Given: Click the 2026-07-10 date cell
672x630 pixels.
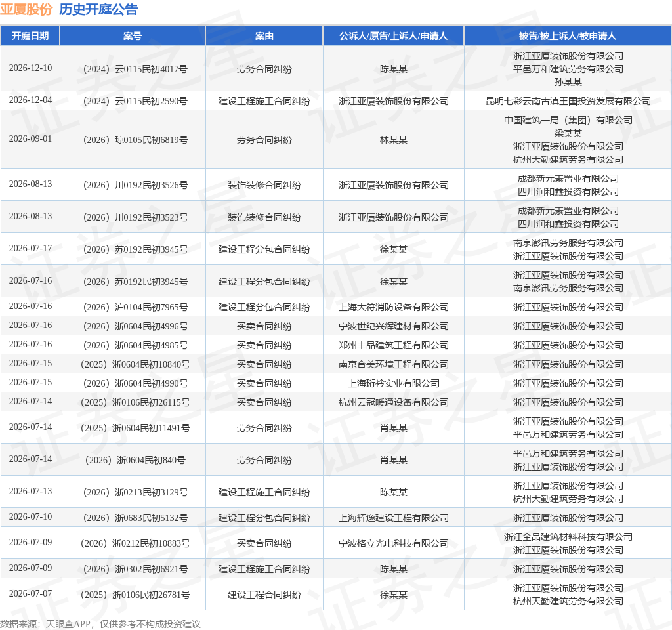Looking at the screenshot, I should (30, 517).
